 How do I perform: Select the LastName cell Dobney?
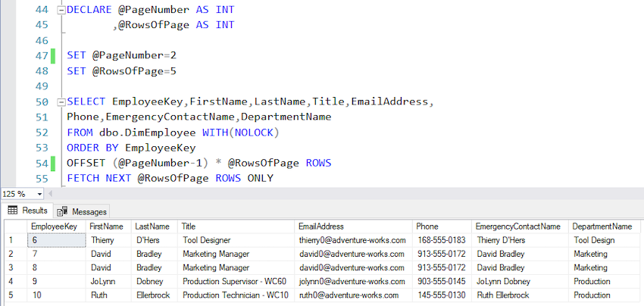point(155,282)
